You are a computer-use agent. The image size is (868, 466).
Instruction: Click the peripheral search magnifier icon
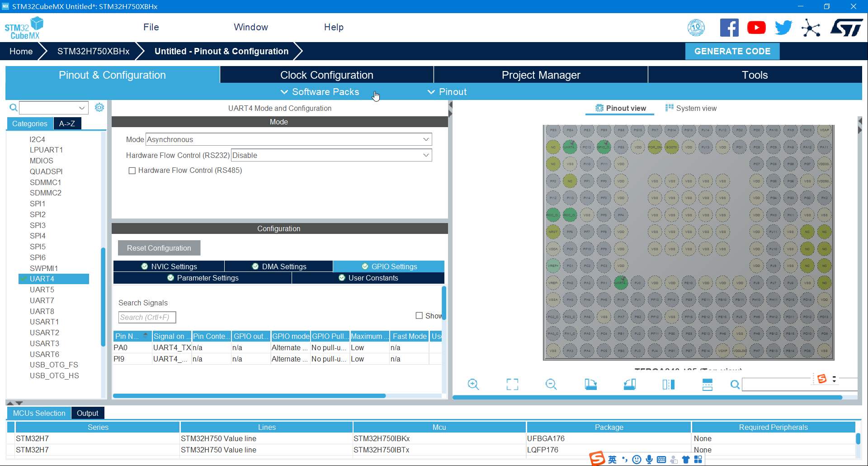point(14,108)
